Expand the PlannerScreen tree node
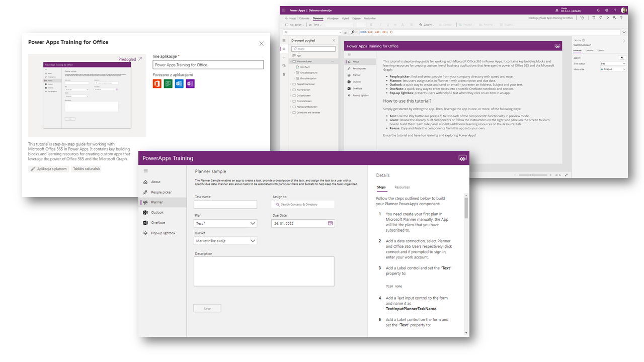 pyautogui.click(x=291, y=89)
